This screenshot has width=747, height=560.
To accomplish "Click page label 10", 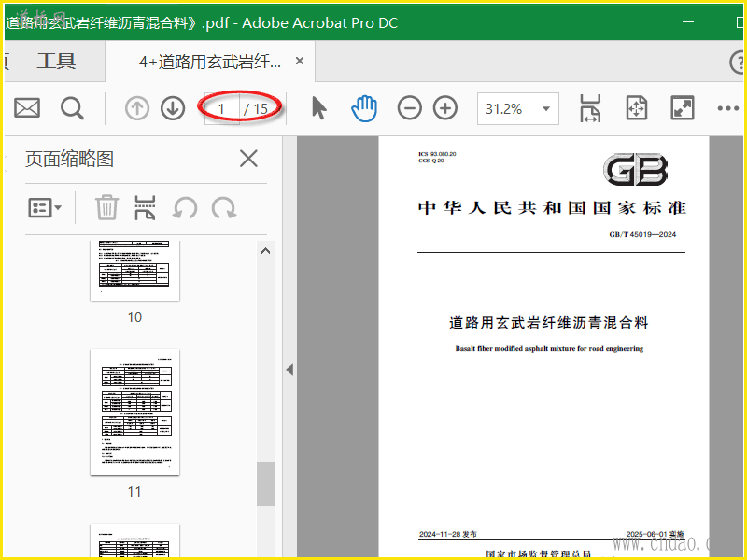I will 134,317.
